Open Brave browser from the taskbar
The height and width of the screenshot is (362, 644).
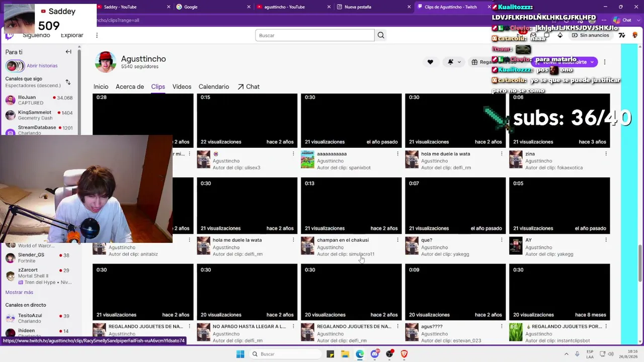click(x=404, y=354)
